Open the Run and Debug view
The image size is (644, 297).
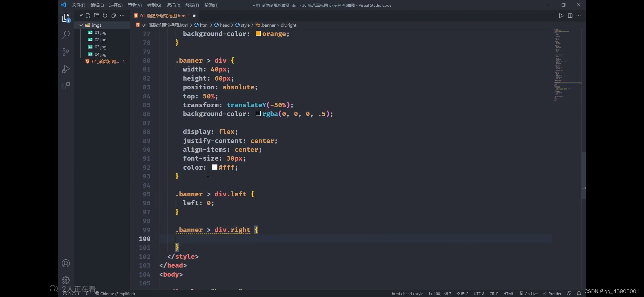66,69
